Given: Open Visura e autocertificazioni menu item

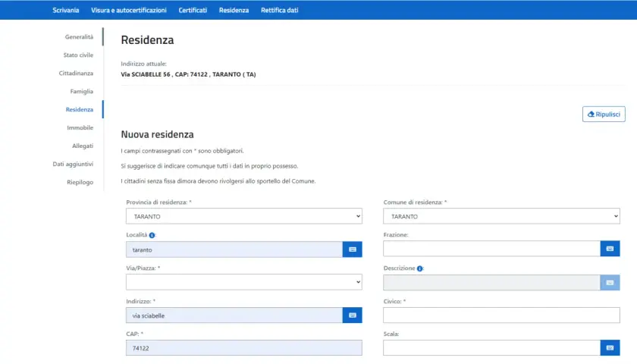Looking at the screenshot, I should click(129, 10).
